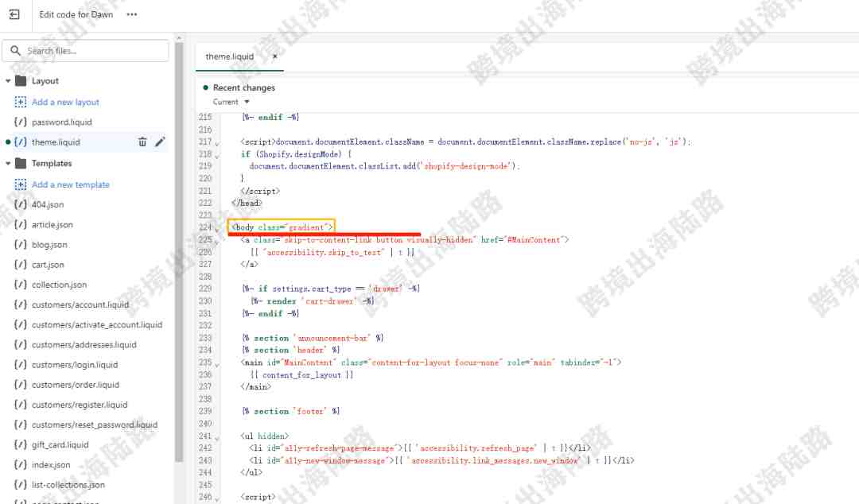Open customers/activate_account.liquid file

point(97,324)
